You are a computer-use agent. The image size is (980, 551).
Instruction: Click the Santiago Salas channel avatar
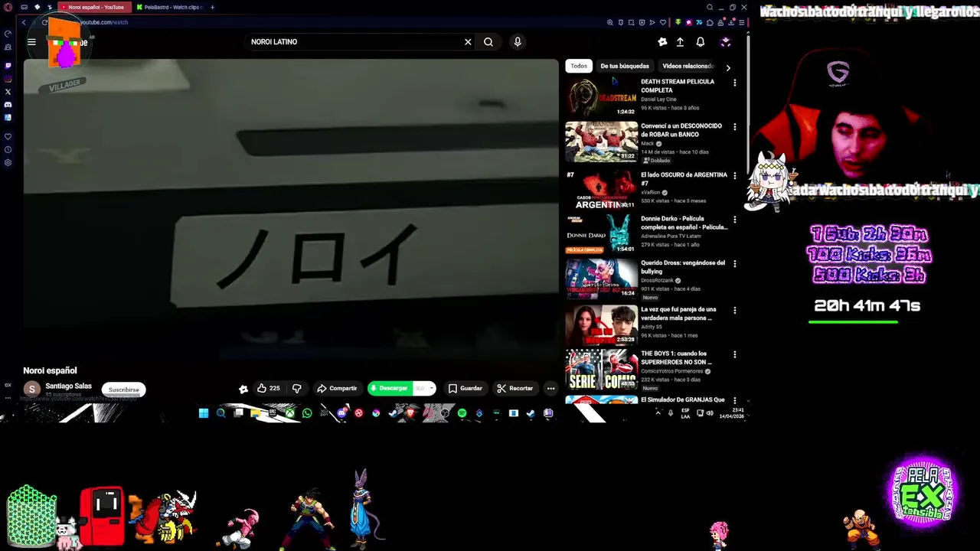(x=32, y=390)
